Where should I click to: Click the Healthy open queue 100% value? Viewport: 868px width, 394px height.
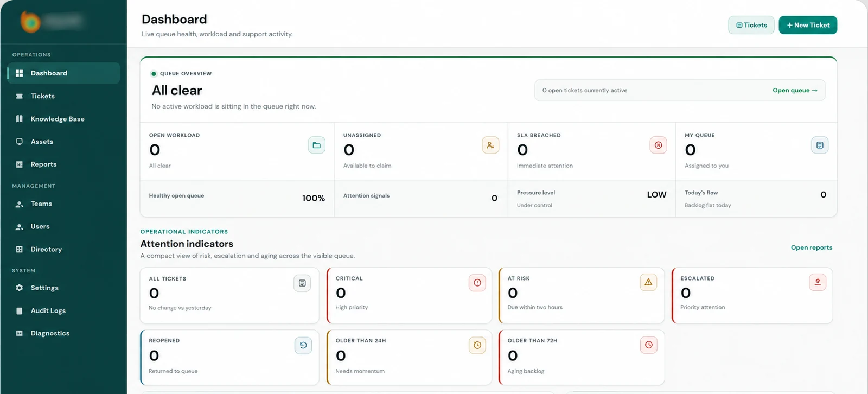click(x=314, y=199)
